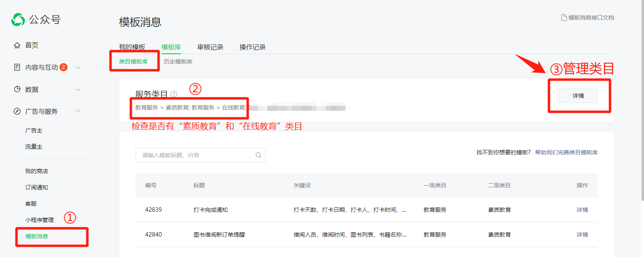Click the 教育服务 cell in row 42840
Viewport: 644px width, 257px height.
tap(435, 235)
